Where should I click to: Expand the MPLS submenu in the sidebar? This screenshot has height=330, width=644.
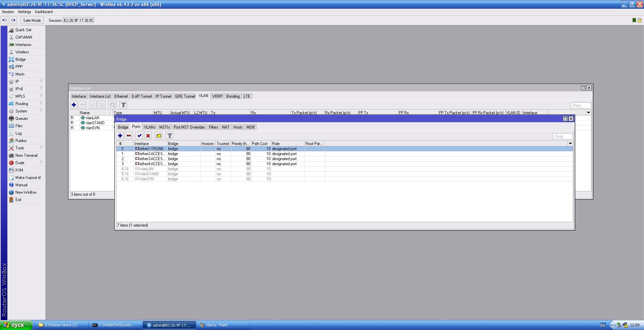pos(26,96)
